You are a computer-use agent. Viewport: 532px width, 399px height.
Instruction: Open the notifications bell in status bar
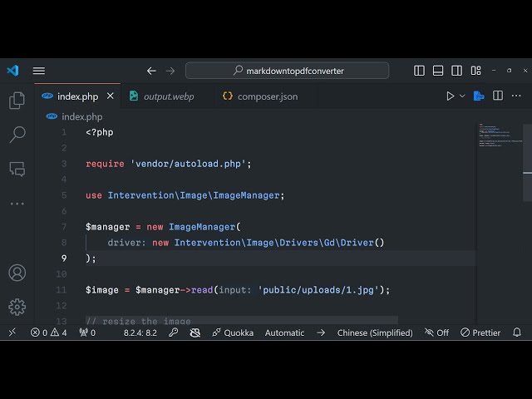[517, 332]
